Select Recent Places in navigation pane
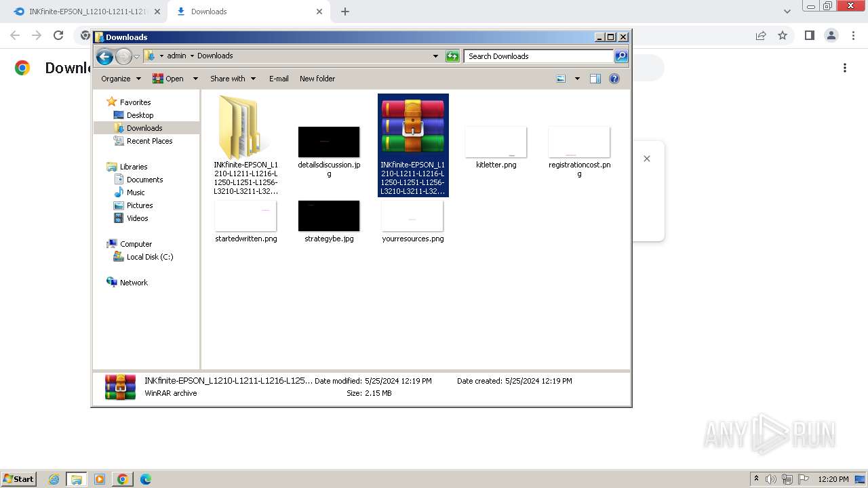Viewport: 868px width, 488px height. (x=149, y=141)
